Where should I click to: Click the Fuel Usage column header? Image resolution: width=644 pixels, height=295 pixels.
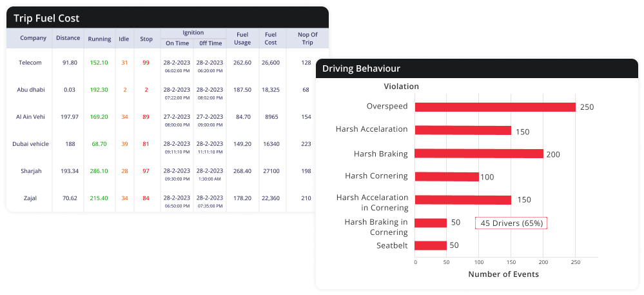[242, 39]
